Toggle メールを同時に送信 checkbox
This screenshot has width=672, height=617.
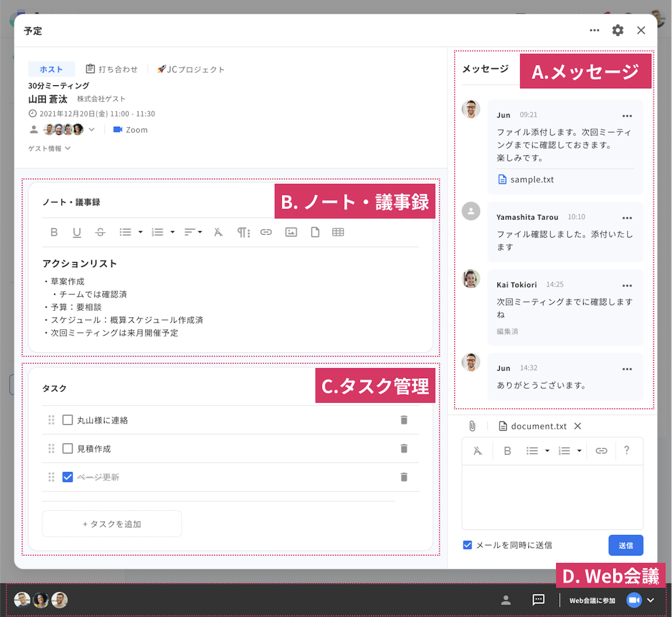pyautogui.click(x=468, y=545)
